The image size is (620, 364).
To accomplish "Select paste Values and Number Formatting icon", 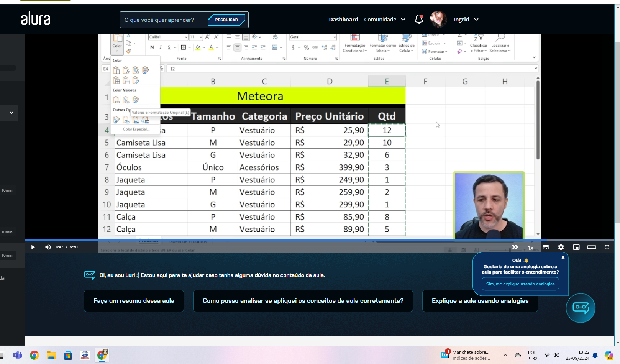I will (126, 100).
